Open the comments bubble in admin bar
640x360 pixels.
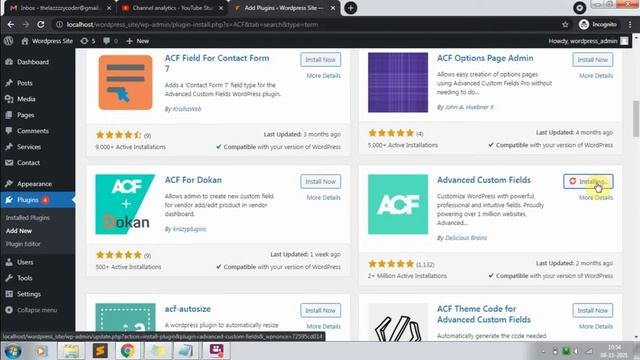point(110,41)
